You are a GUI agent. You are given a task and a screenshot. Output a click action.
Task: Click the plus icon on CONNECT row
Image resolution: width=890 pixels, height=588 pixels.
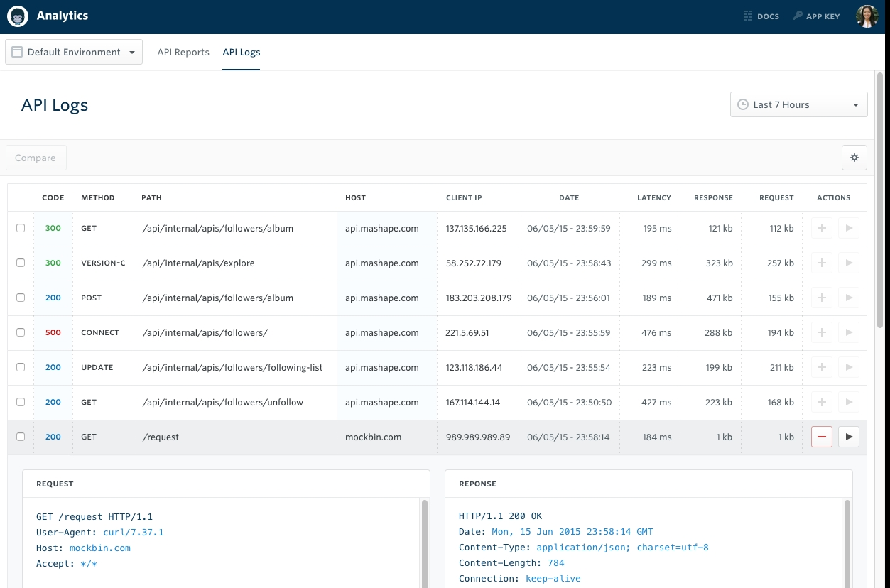click(822, 332)
